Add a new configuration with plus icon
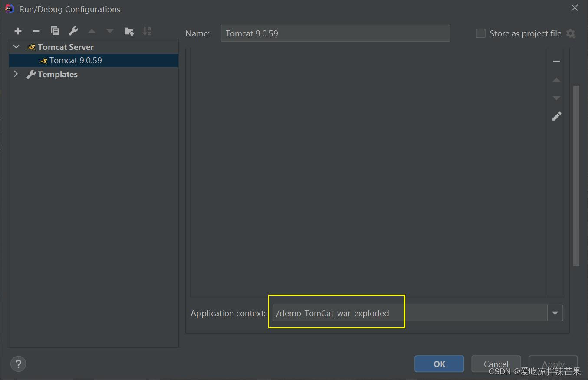This screenshot has width=588, height=380. point(18,31)
